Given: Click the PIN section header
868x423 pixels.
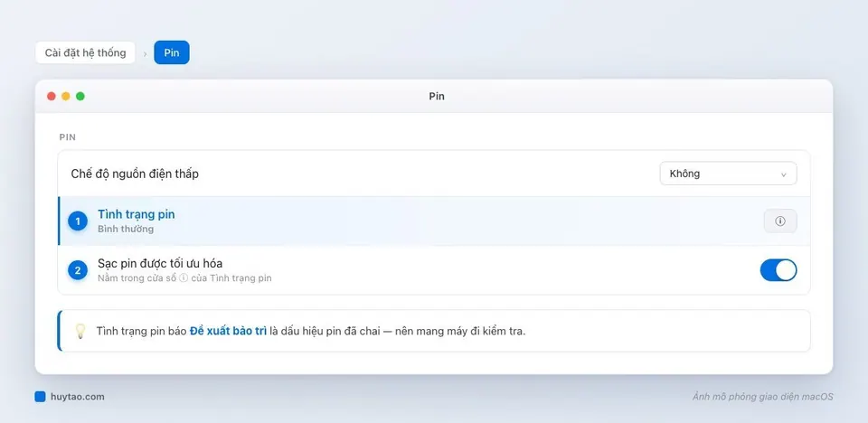Looking at the screenshot, I should point(68,136).
